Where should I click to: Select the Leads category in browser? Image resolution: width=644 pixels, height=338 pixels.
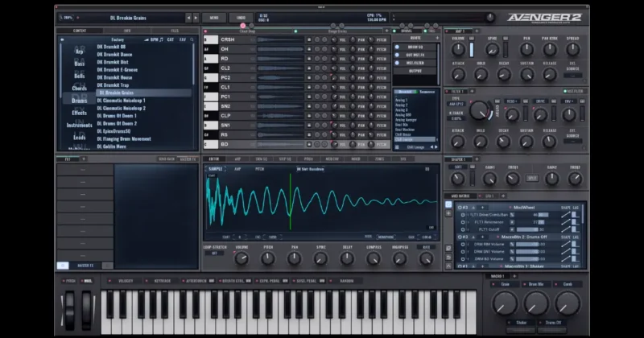coord(79,138)
